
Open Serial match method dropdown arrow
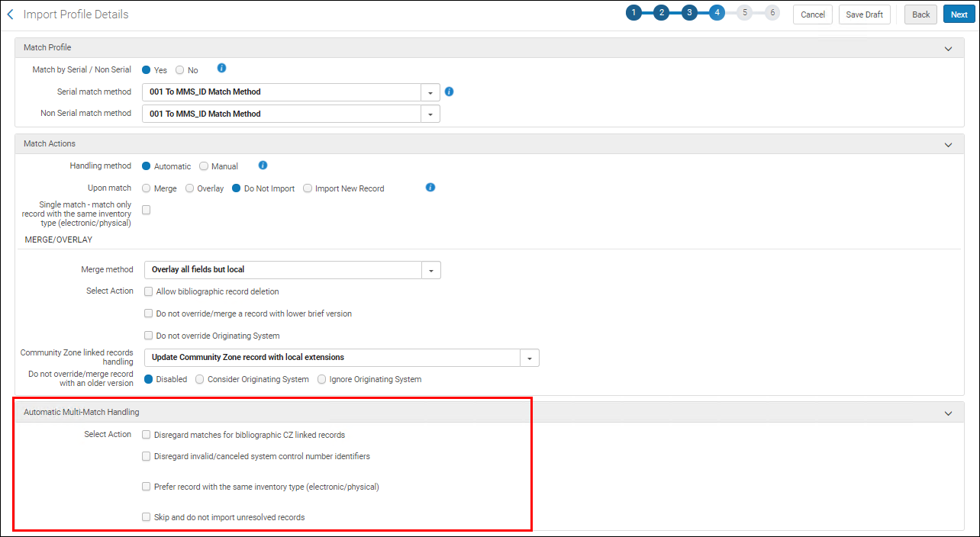430,92
